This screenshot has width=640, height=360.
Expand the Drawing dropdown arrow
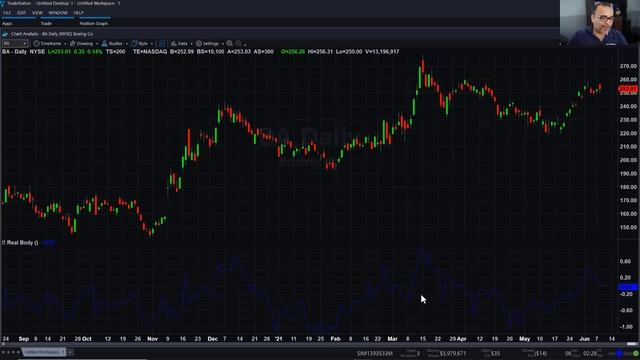coord(97,44)
